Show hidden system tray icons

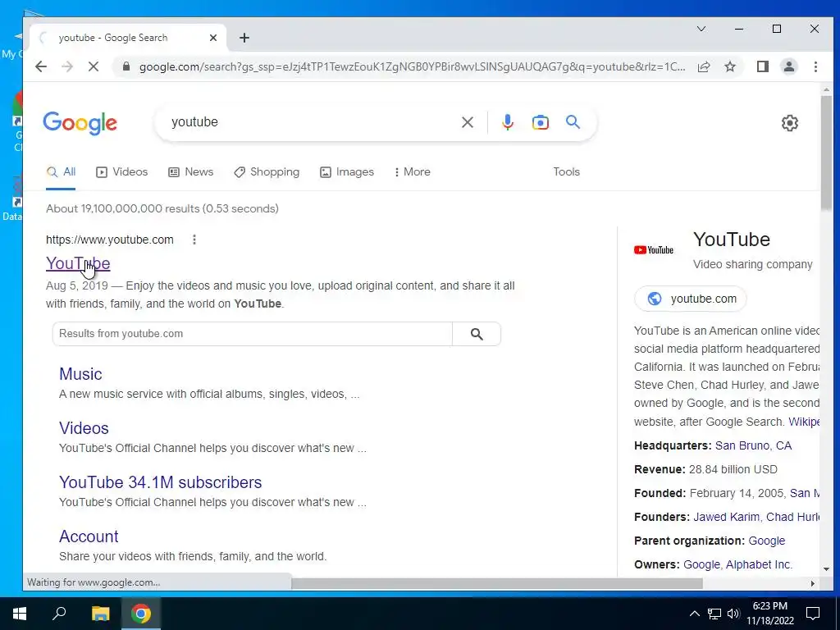(694, 614)
